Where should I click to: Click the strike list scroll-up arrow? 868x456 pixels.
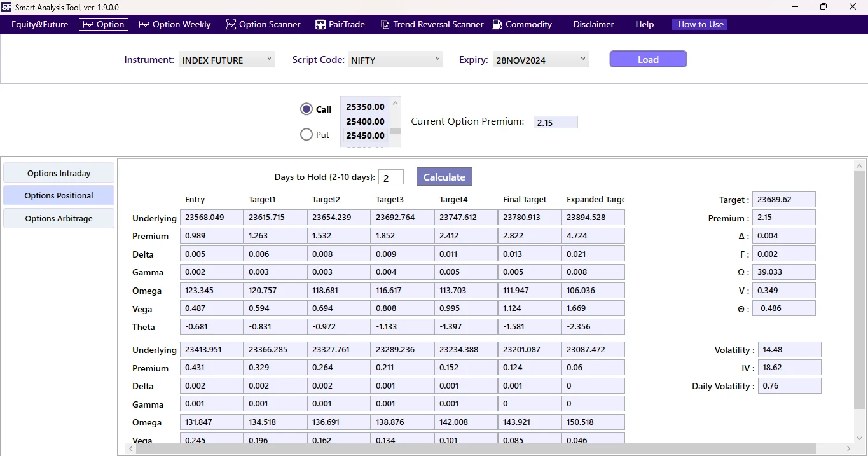(395, 102)
